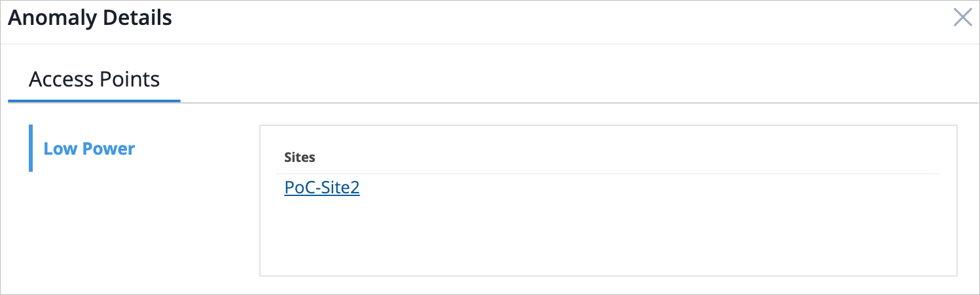Switch to the Access Points tab

pyautogui.click(x=94, y=79)
